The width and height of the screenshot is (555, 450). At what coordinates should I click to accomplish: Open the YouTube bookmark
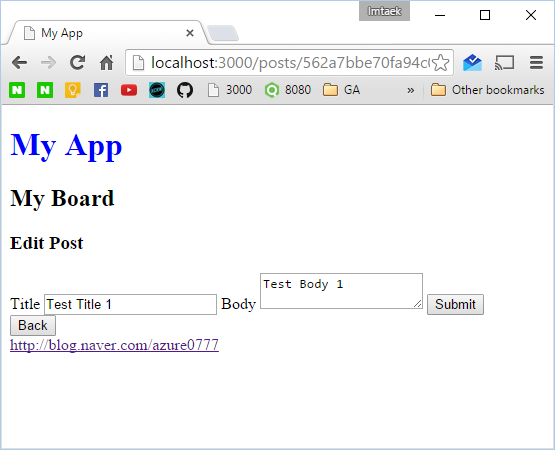(x=129, y=90)
